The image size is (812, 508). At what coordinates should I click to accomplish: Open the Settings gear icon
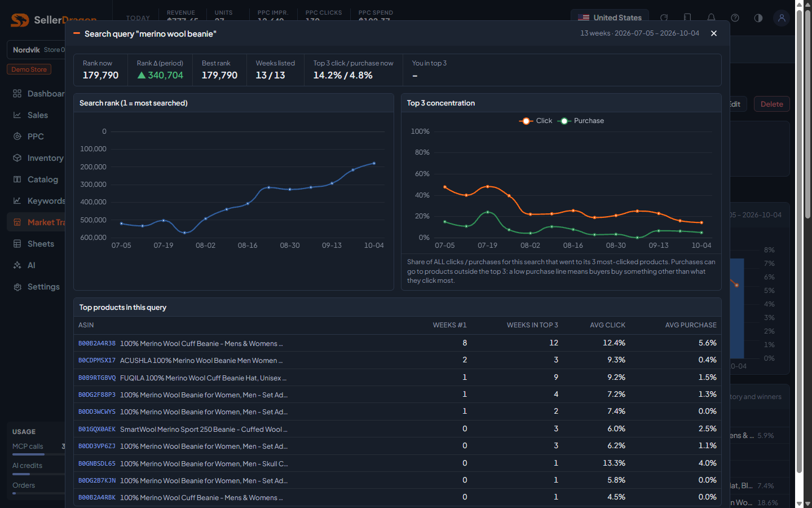[x=17, y=287]
